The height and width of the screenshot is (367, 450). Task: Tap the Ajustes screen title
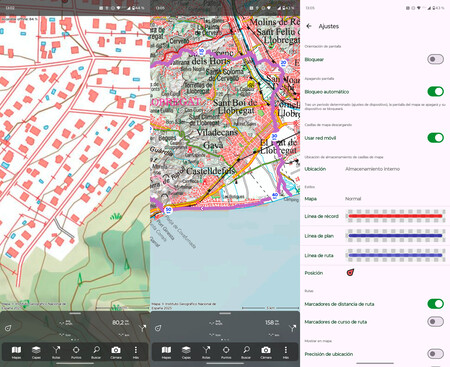coord(329,26)
